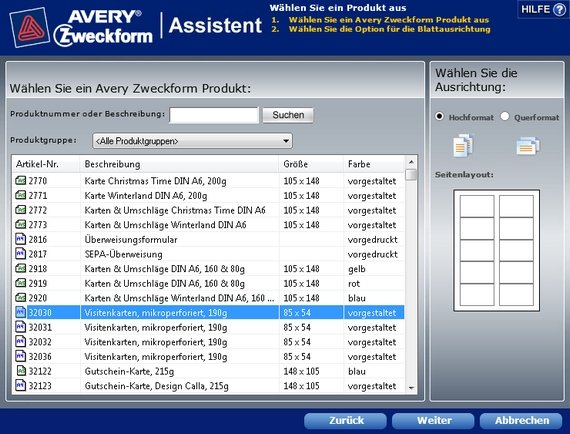Select the Überweisungsformular row
Viewport: 570px width, 434px height.
click(208, 240)
